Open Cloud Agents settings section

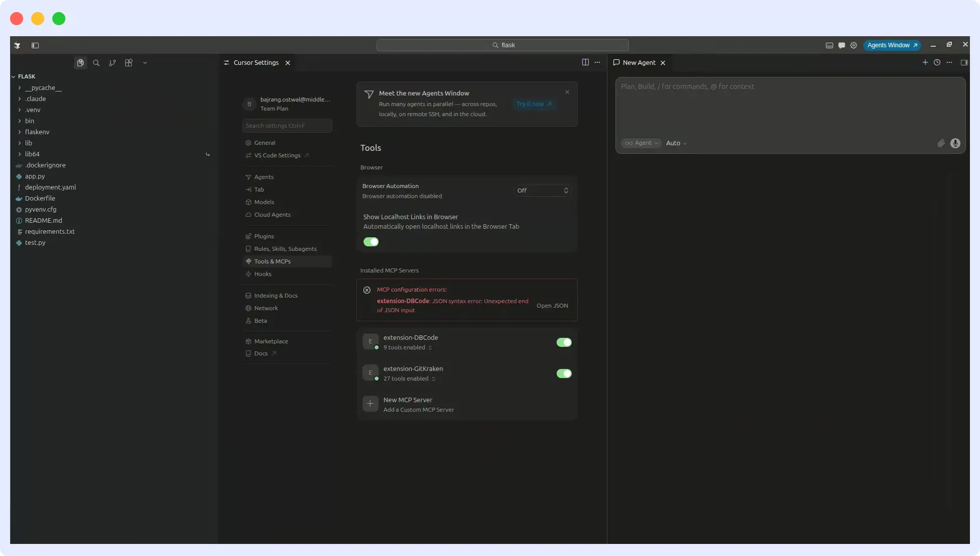pyautogui.click(x=287, y=215)
